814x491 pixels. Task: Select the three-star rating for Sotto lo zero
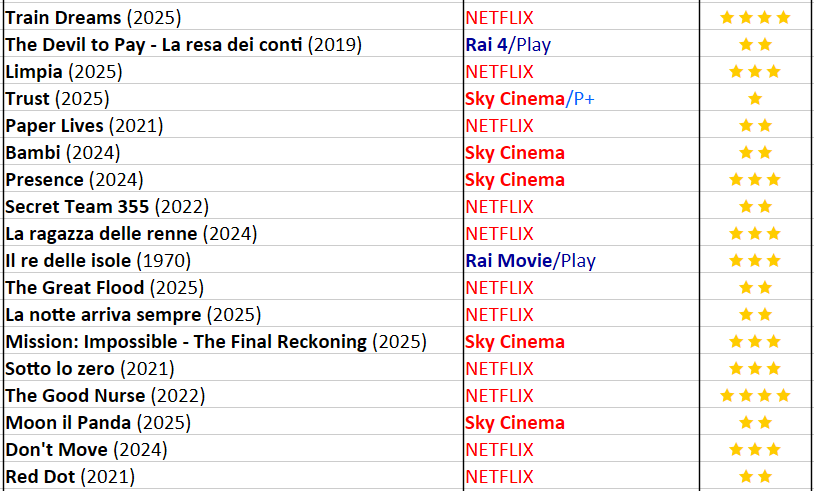[x=755, y=369]
